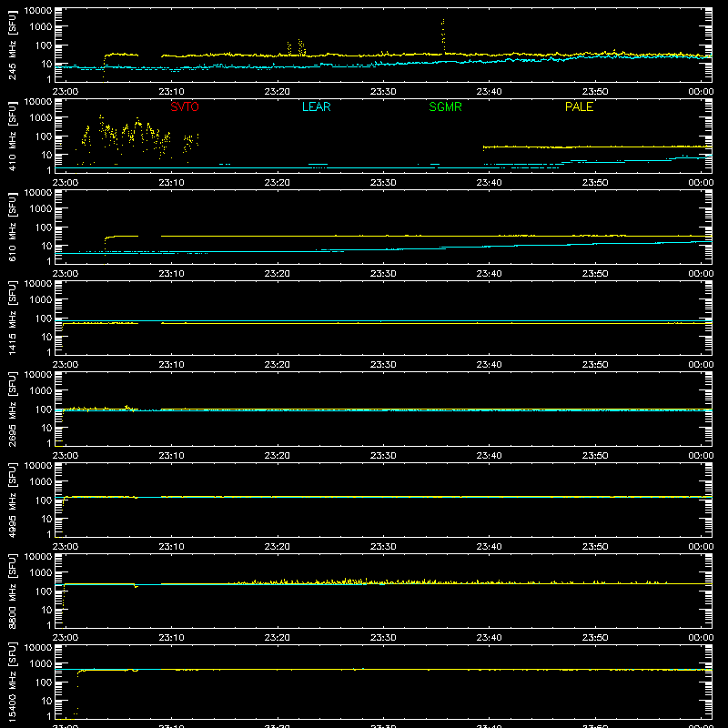Screen dimensions: 728x728
Task: Click the 23:40 tick under the 410 MHz plot
Action: coord(489,183)
